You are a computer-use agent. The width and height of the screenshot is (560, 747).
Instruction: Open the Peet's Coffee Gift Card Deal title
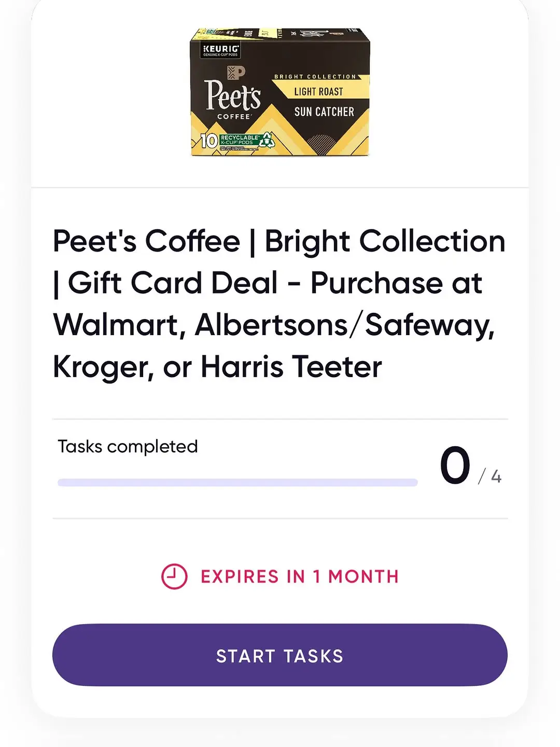tap(279, 304)
